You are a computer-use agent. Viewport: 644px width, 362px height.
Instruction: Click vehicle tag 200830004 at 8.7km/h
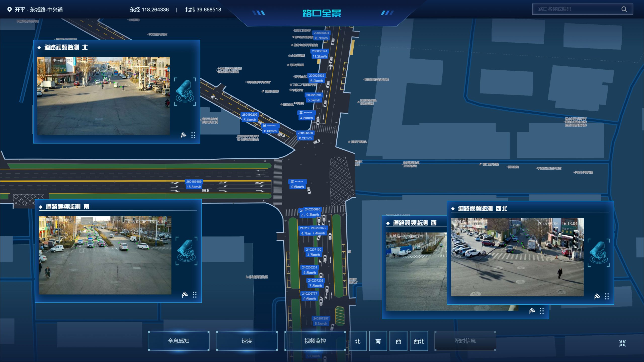point(321,35)
